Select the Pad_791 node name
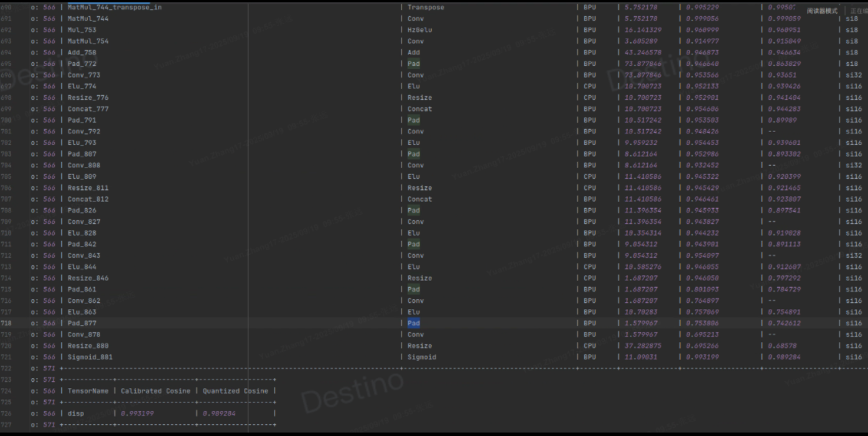868x436 pixels. [x=82, y=120]
